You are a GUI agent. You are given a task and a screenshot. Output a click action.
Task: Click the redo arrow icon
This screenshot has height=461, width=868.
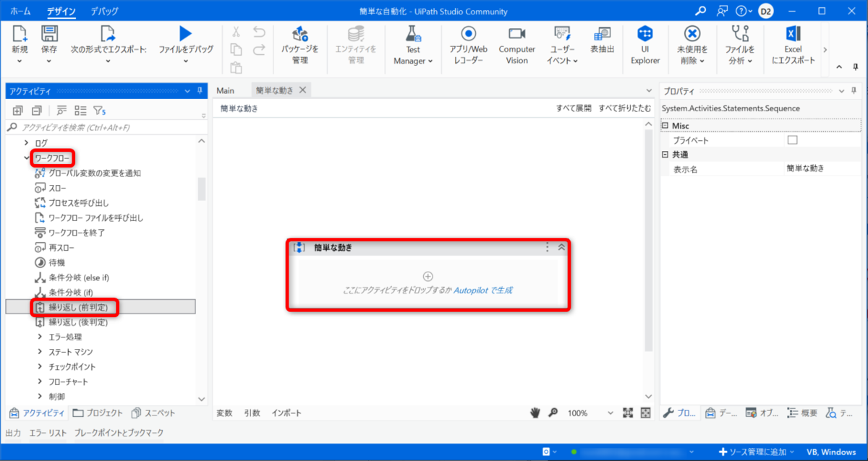point(259,49)
